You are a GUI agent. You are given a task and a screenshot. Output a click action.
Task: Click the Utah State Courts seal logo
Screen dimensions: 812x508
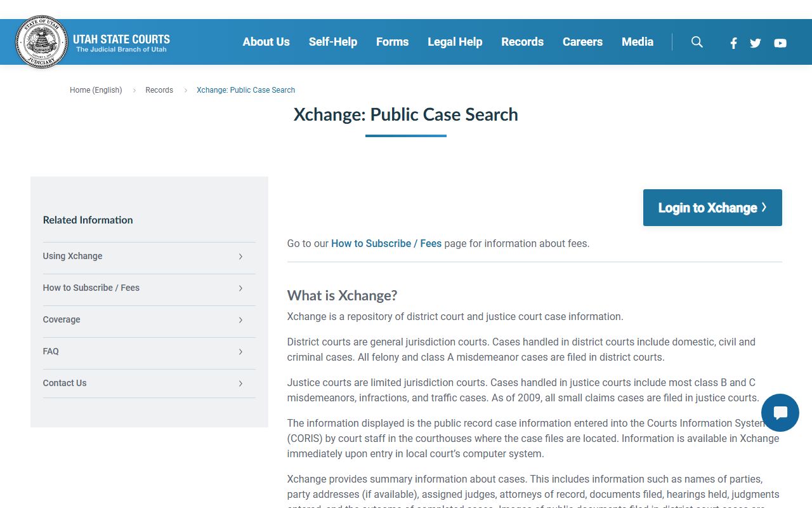tap(41, 42)
